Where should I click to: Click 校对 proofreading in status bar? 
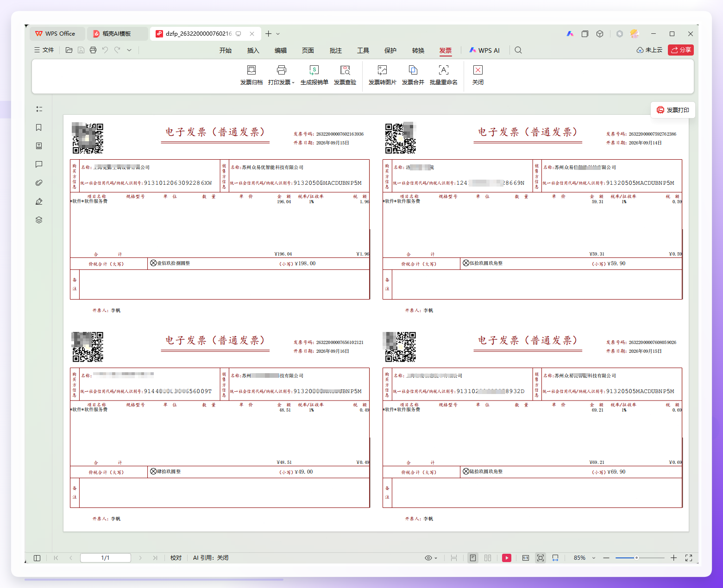pos(176,558)
